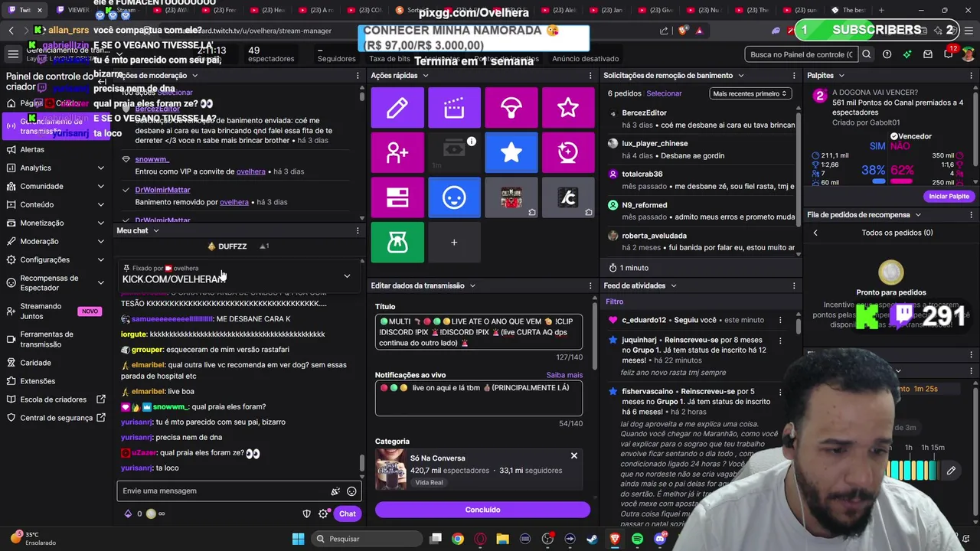Click the disabled ad break info icon
Viewport: 980px width, 551px height.
pos(472,141)
